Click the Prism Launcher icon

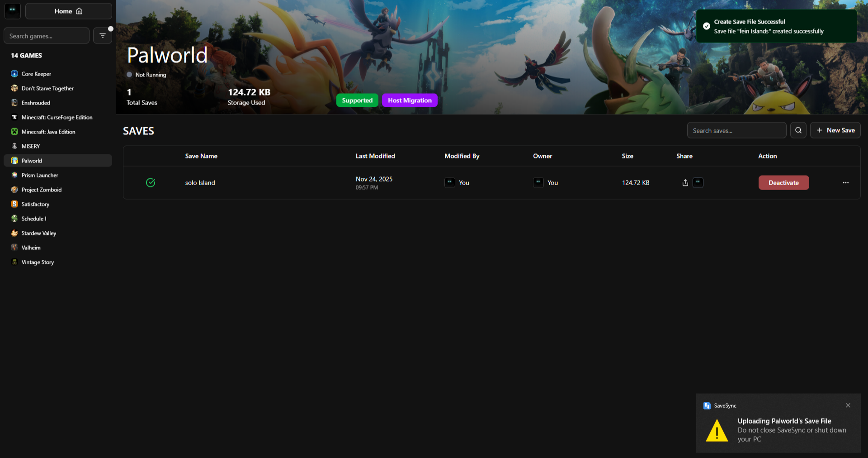tap(14, 175)
